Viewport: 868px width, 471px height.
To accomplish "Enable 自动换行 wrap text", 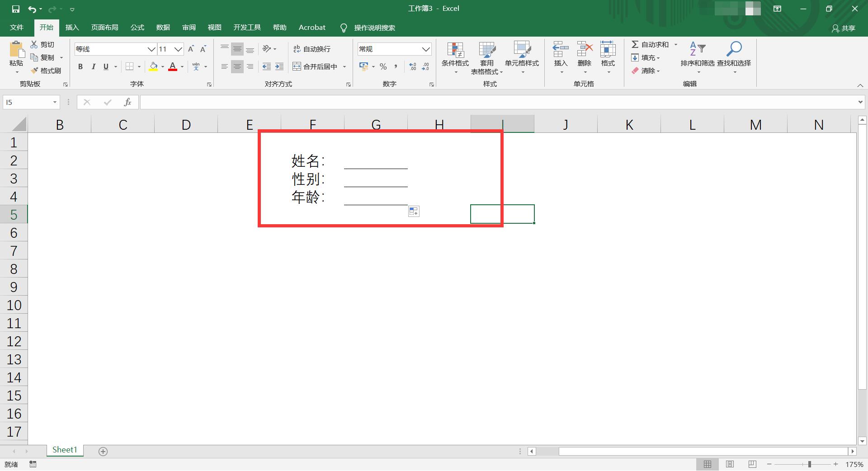I will (x=313, y=49).
